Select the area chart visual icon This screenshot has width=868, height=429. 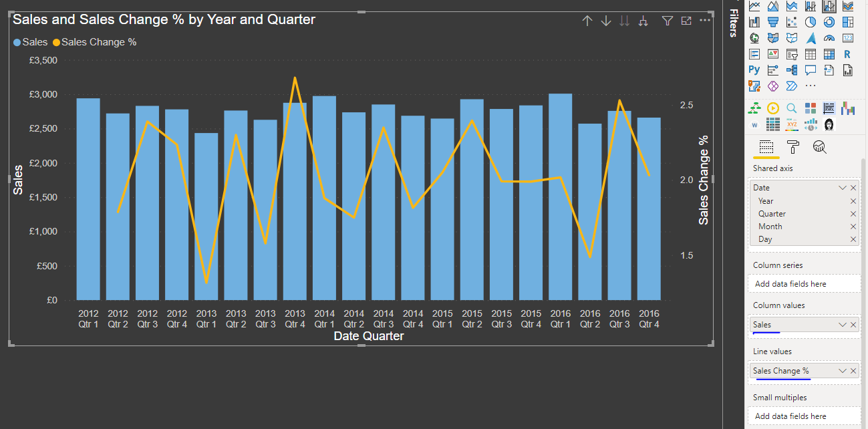click(x=773, y=6)
